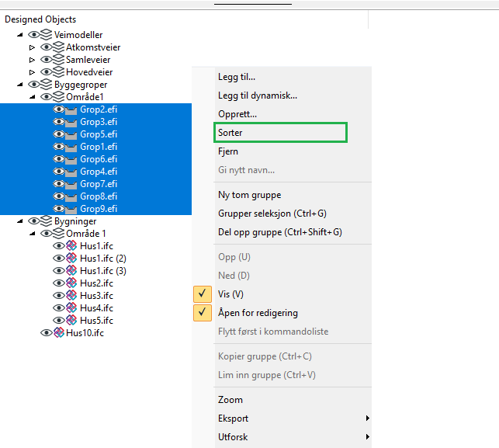
Task: Choose Sorter from the context menu
Action: (230, 133)
